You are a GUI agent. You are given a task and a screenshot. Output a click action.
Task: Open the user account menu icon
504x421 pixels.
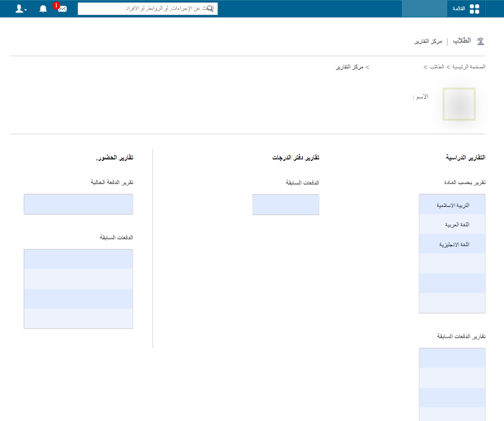(x=21, y=9)
